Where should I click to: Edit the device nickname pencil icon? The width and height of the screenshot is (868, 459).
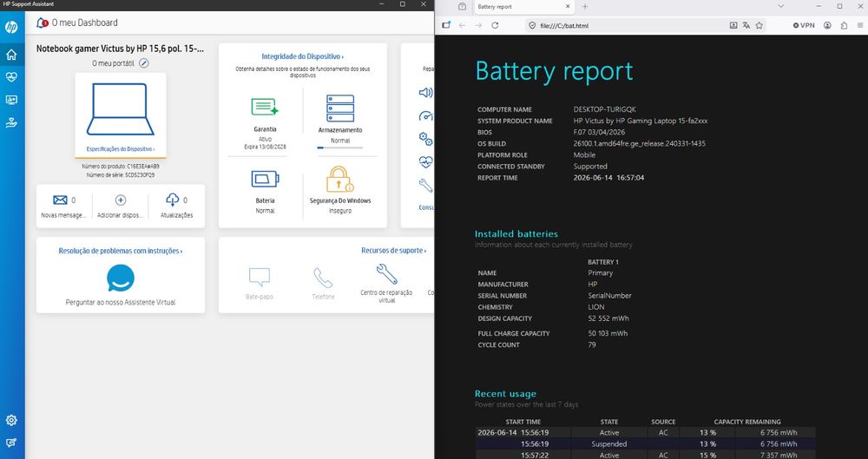tap(144, 63)
